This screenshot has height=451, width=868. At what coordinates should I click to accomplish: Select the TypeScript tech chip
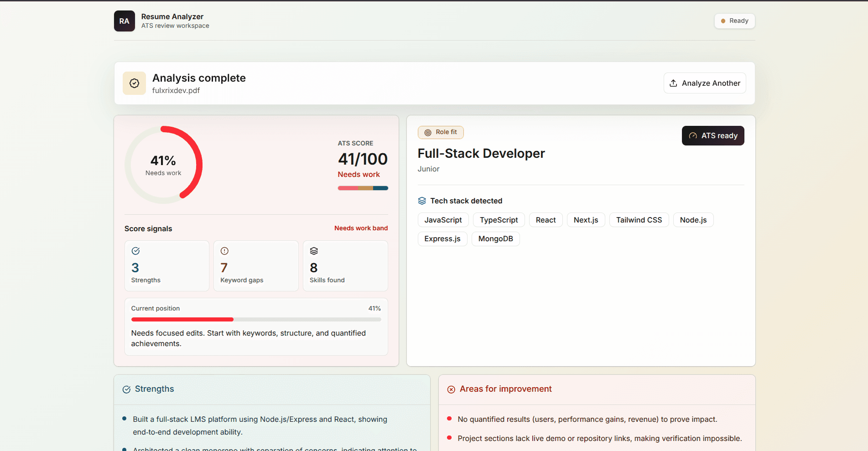click(x=499, y=220)
